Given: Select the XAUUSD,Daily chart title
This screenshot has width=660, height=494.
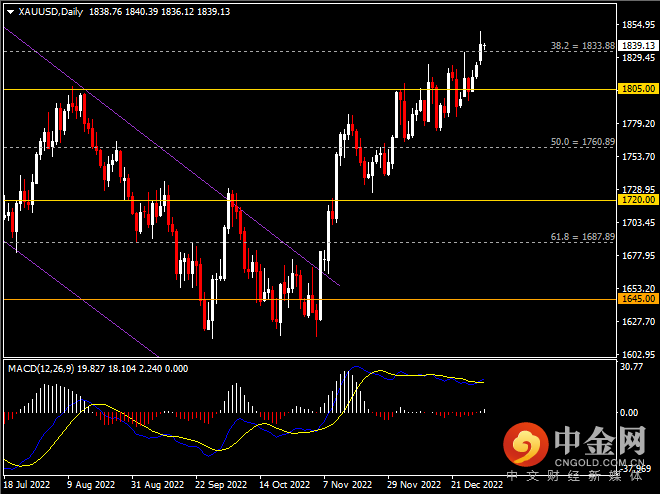Looking at the screenshot, I should click(52, 12).
